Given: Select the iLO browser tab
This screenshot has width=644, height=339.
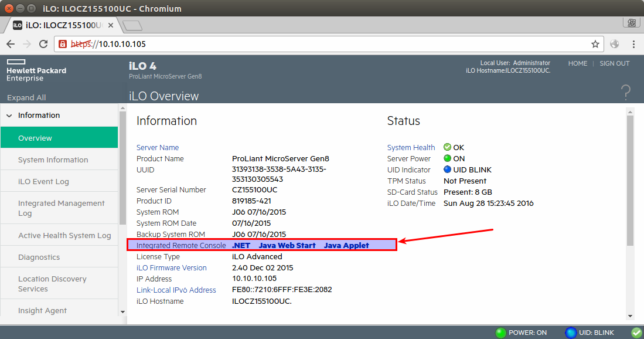Looking at the screenshot, I should [x=63, y=25].
